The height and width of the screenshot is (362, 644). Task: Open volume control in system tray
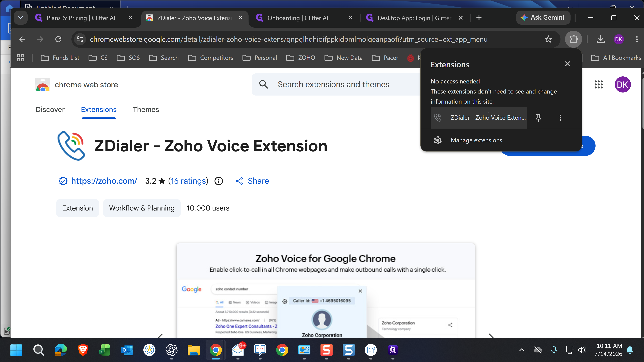pyautogui.click(x=581, y=350)
